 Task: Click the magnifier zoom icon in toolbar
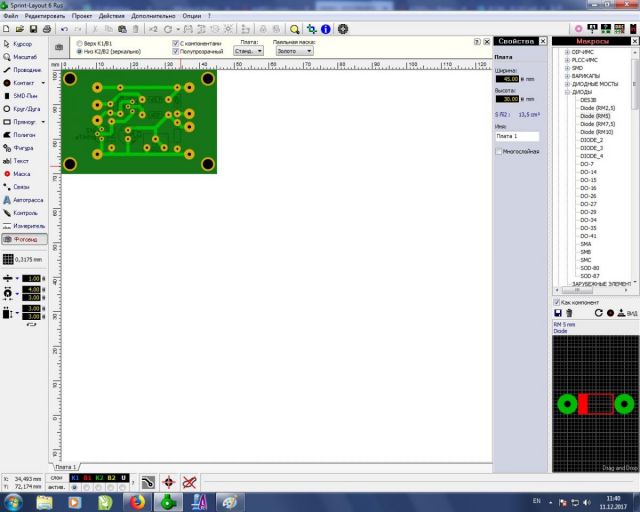coord(295,30)
